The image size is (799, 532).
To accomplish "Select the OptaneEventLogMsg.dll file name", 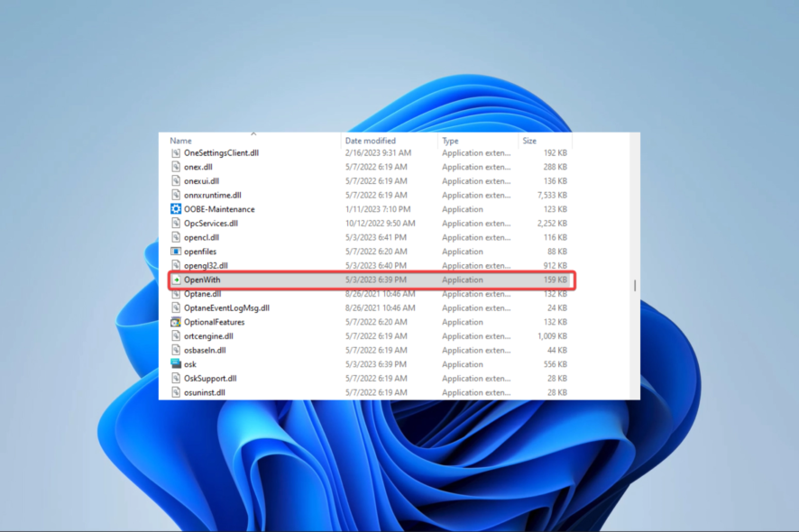I will (x=226, y=307).
